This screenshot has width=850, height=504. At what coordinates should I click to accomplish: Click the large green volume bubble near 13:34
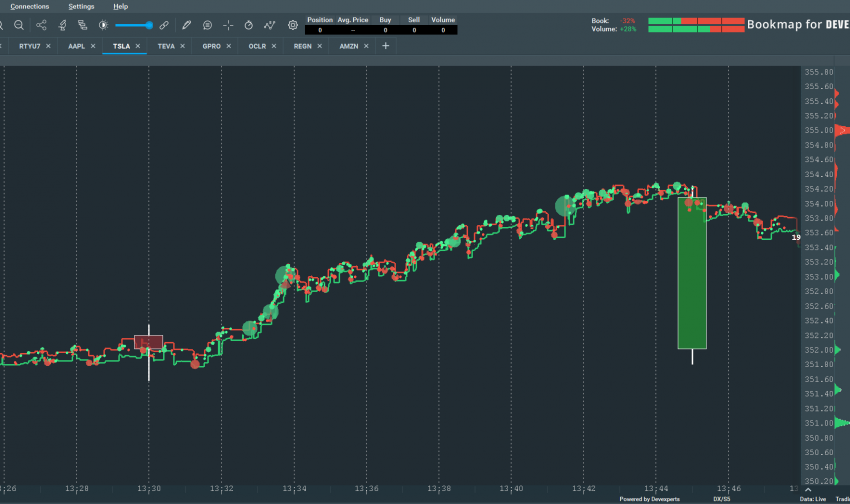(x=285, y=275)
